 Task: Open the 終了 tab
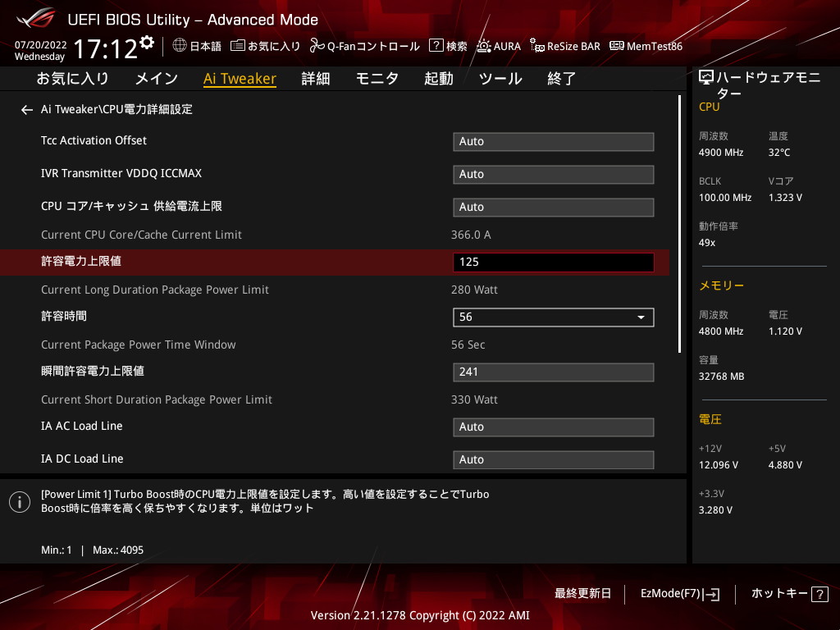pyautogui.click(x=561, y=79)
